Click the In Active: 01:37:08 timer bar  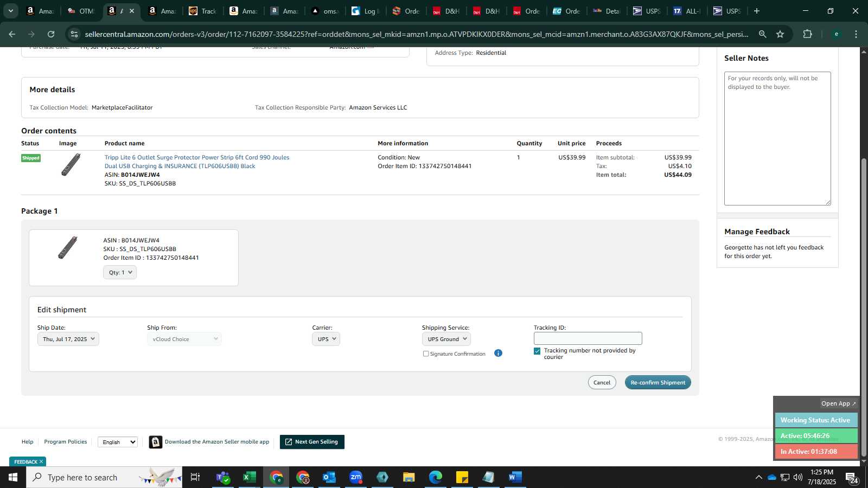tap(816, 451)
